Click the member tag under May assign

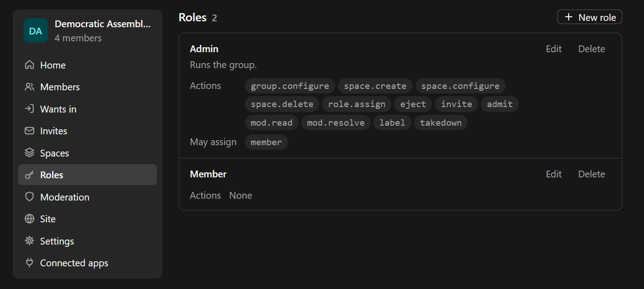[x=266, y=142]
